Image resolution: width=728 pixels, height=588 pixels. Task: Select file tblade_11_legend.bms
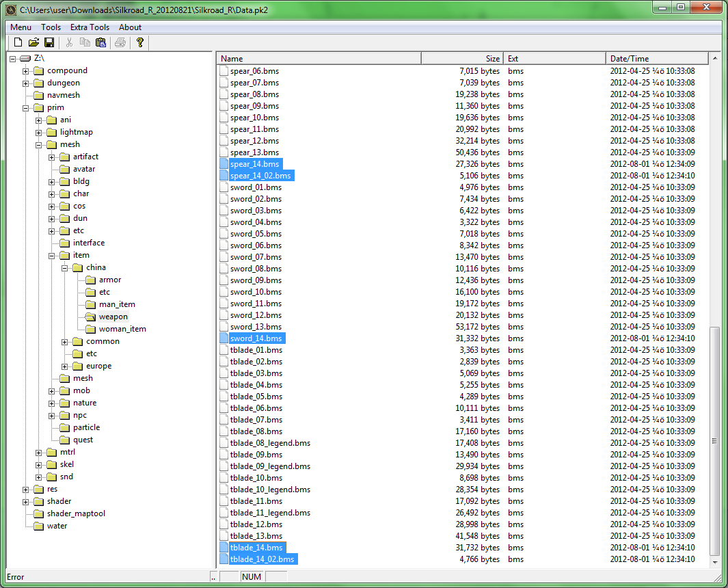tap(270, 513)
